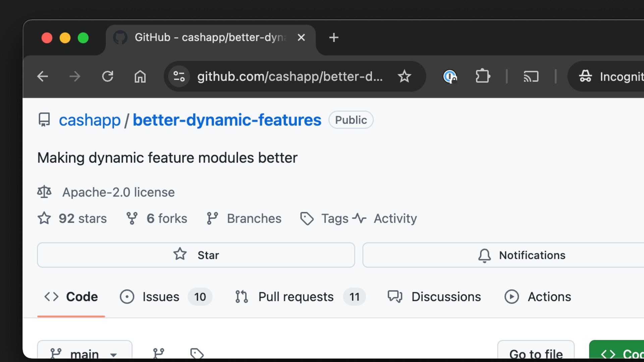Open the browser home page icon
Image resolution: width=644 pixels, height=362 pixels.
click(140, 76)
